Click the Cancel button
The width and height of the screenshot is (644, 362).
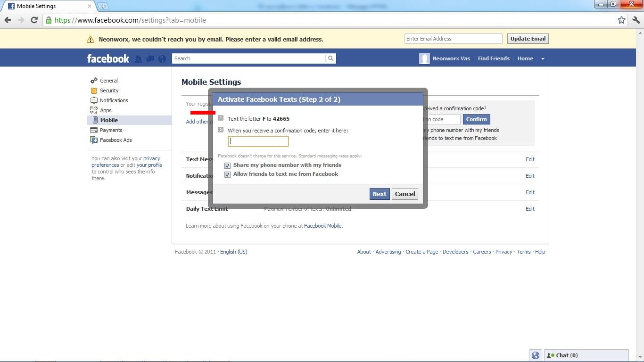pos(405,194)
